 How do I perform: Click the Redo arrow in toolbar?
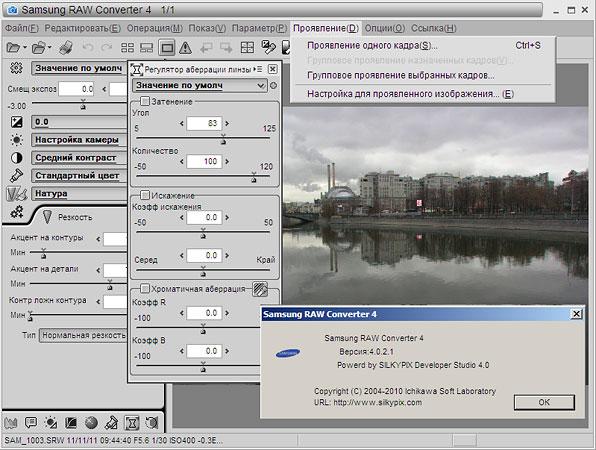tap(106, 48)
